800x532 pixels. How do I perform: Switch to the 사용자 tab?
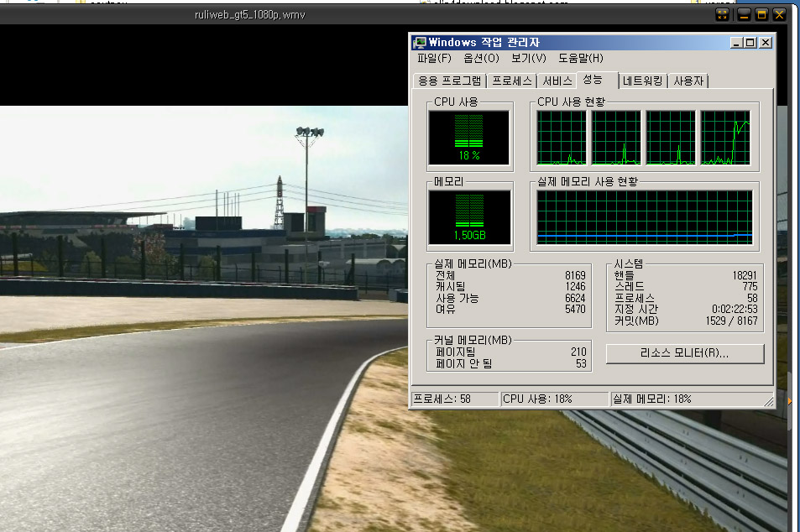pyautogui.click(x=688, y=81)
